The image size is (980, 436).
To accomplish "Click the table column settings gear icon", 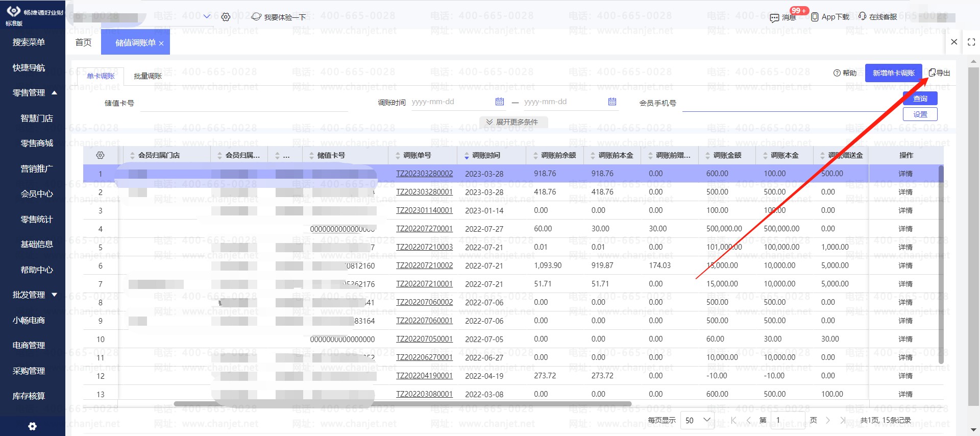I will [x=100, y=155].
